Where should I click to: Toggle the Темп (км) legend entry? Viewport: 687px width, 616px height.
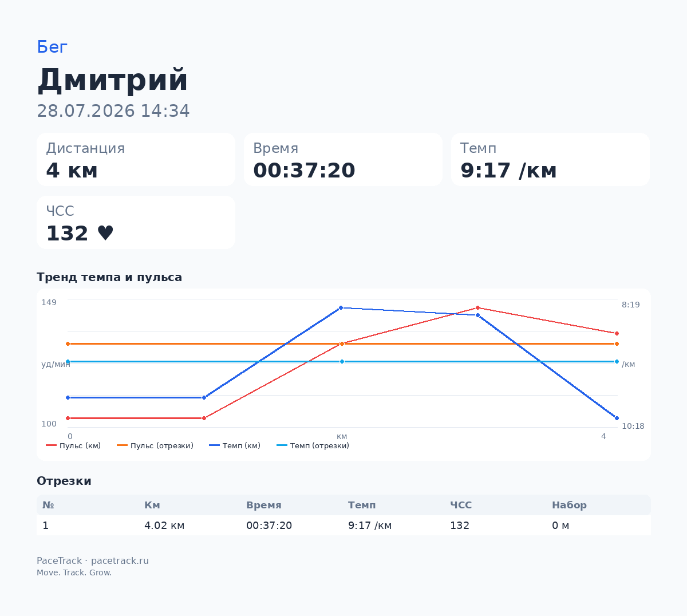pyautogui.click(x=235, y=445)
